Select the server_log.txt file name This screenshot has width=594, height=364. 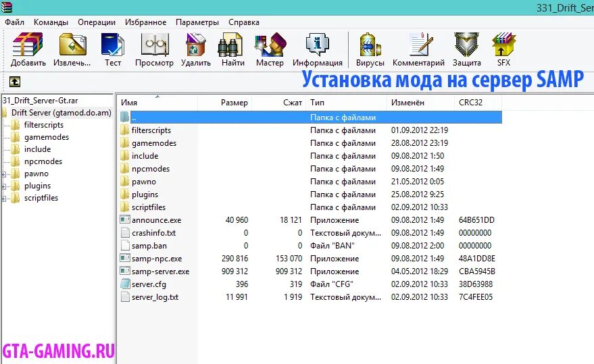coord(155,297)
